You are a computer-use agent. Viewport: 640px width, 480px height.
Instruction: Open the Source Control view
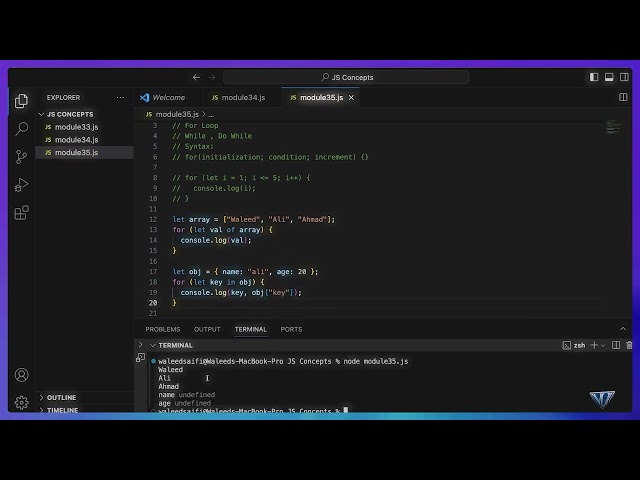tap(21, 157)
